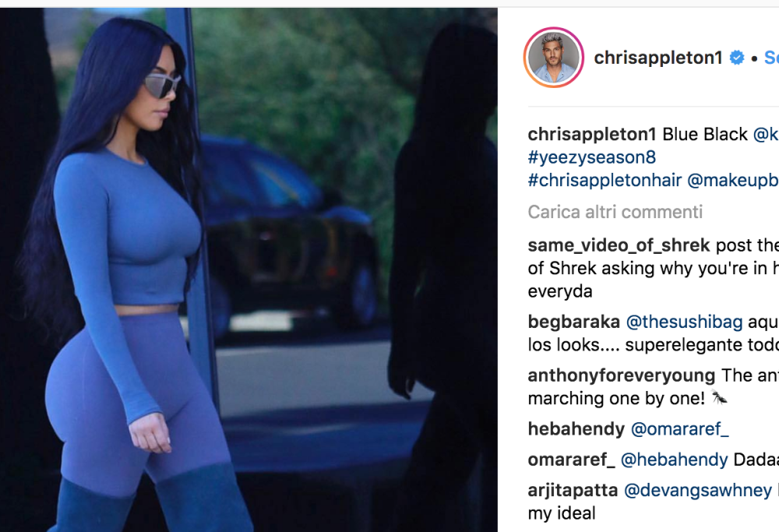Open the #chrisappletonhair hashtag
This screenshot has height=532, width=779.
pos(605,180)
